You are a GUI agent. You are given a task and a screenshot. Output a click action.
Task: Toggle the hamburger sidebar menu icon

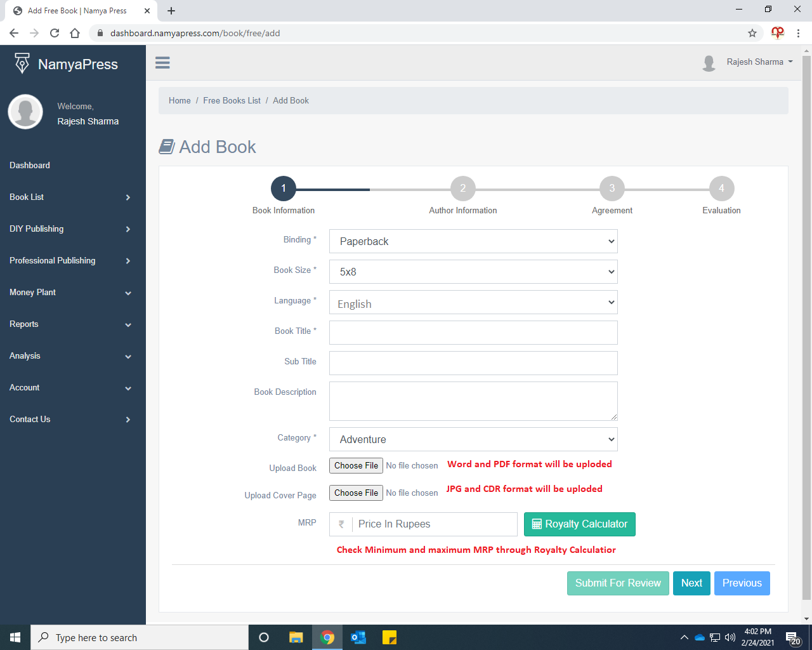[162, 62]
